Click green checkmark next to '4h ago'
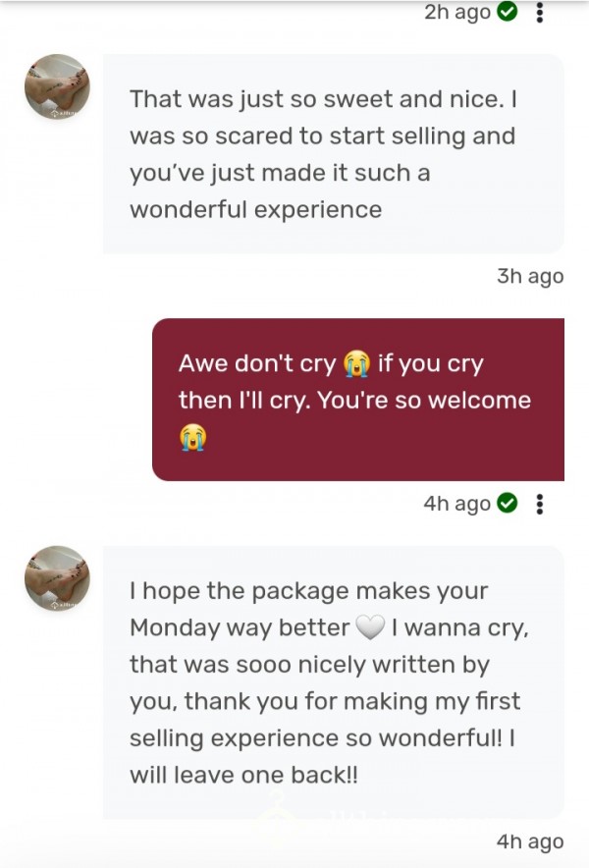589x868 pixels. [508, 503]
